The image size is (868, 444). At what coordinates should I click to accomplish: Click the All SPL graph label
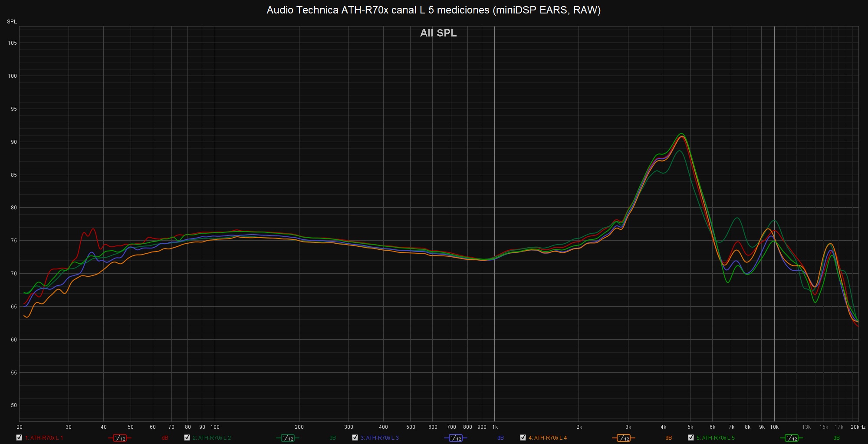tap(438, 33)
